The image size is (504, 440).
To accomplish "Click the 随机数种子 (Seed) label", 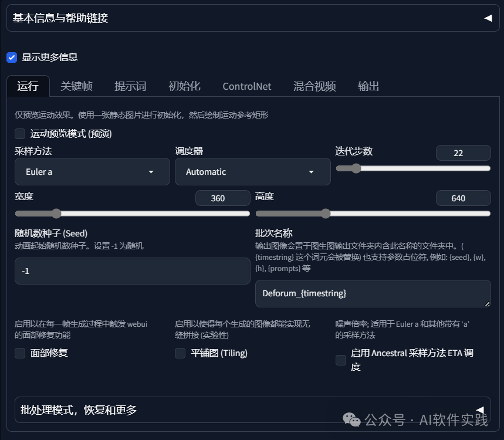I will click(x=51, y=233).
